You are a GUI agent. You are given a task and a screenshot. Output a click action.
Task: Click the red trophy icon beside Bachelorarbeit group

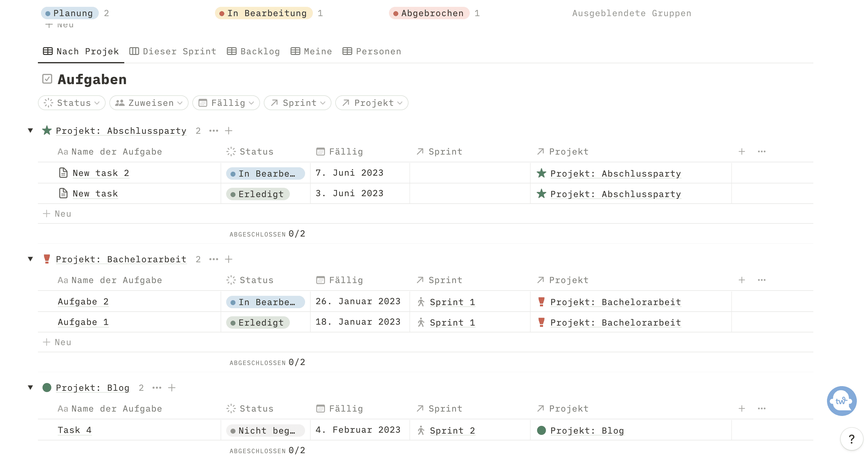47,259
